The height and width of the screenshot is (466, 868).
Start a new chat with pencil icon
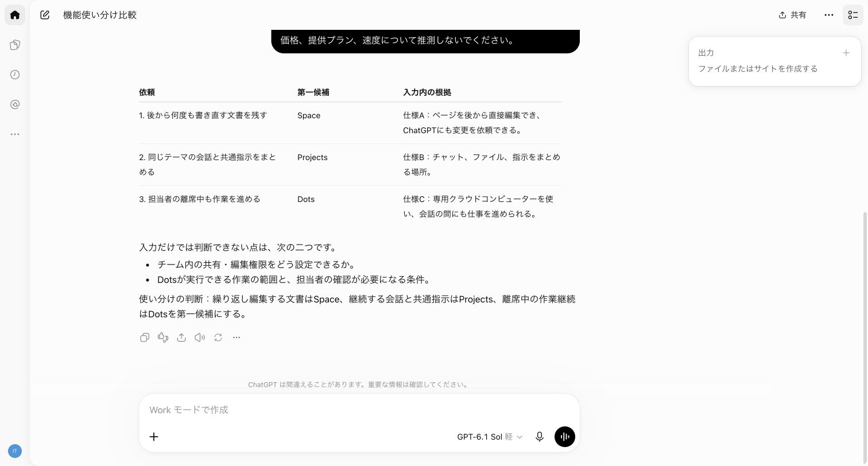(x=45, y=15)
